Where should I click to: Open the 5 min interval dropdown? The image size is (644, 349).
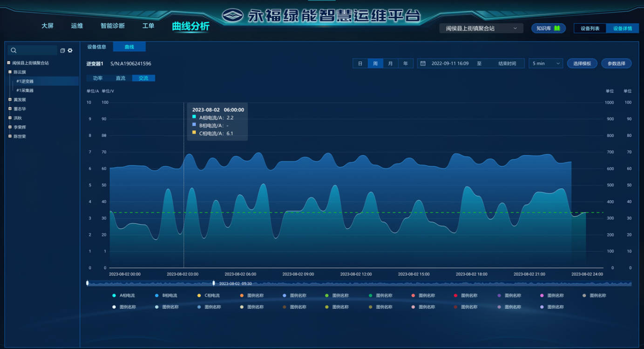pyautogui.click(x=545, y=63)
